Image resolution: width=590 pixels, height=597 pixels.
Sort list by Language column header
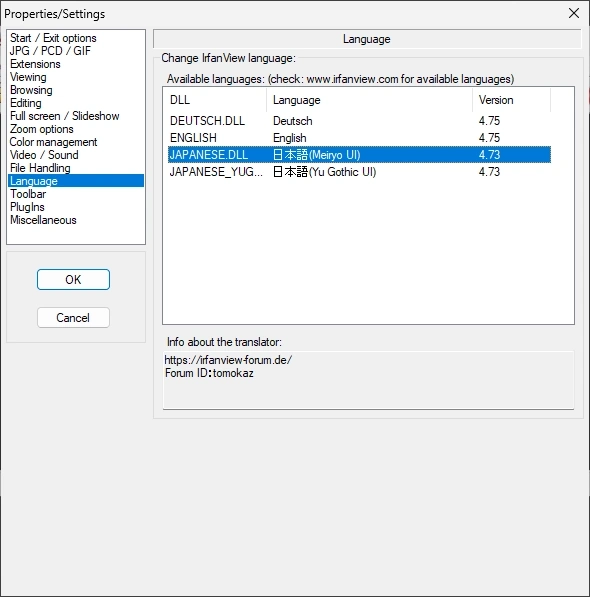tap(369, 100)
